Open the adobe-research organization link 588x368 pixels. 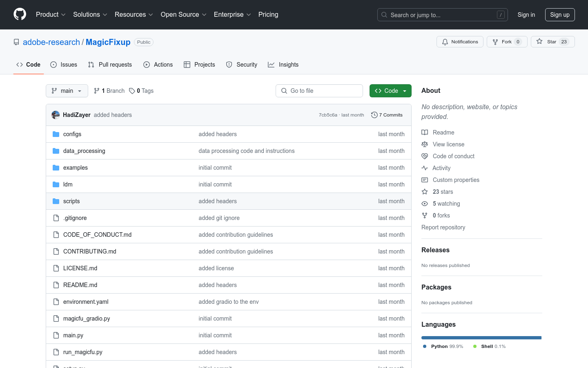[x=51, y=42]
